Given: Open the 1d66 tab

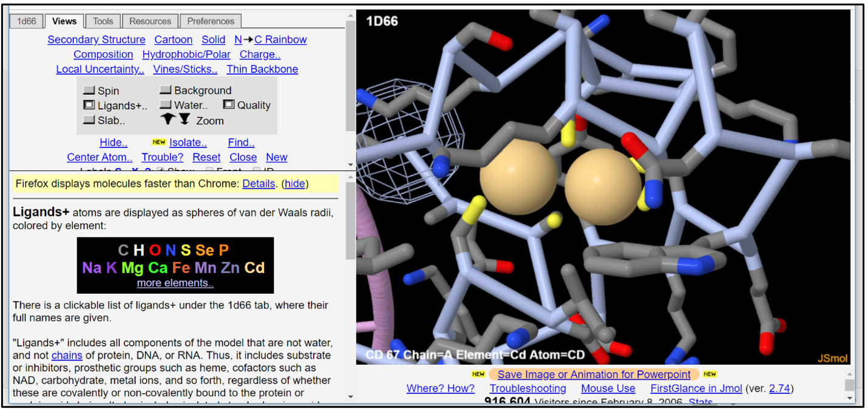Looking at the screenshot, I should pos(26,21).
